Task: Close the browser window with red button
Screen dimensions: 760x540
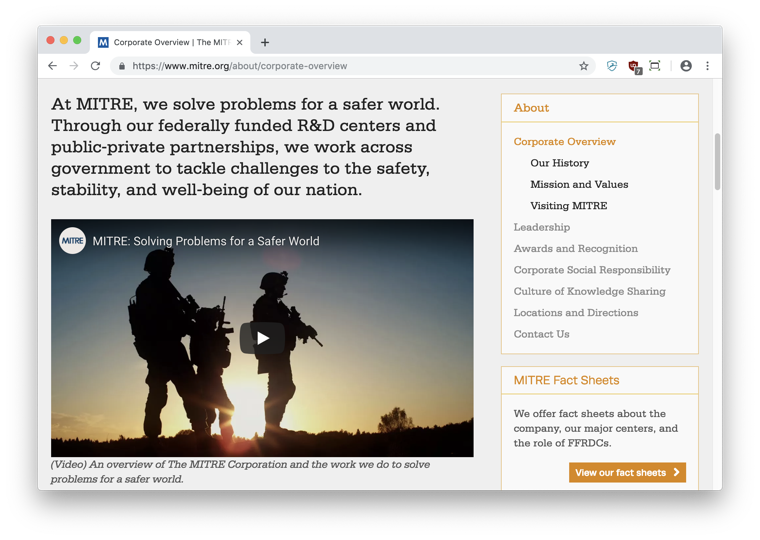Action: click(x=50, y=40)
